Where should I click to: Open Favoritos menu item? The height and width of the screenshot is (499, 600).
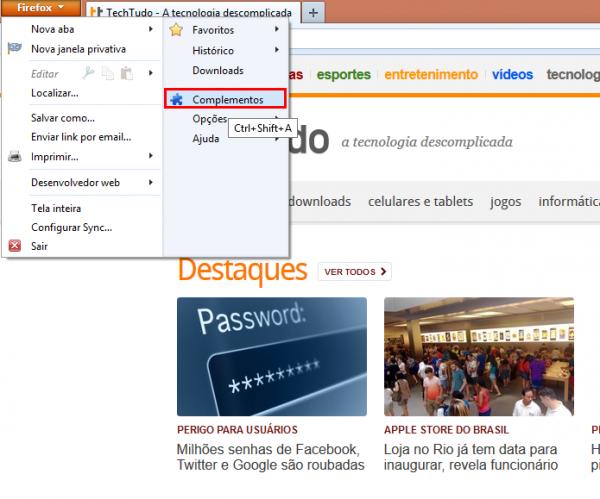(213, 30)
